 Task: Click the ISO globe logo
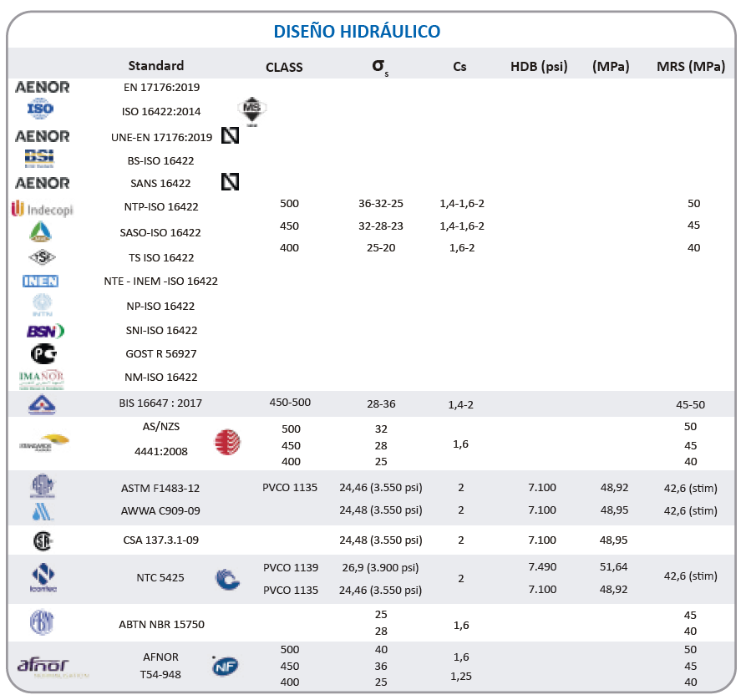40,109
